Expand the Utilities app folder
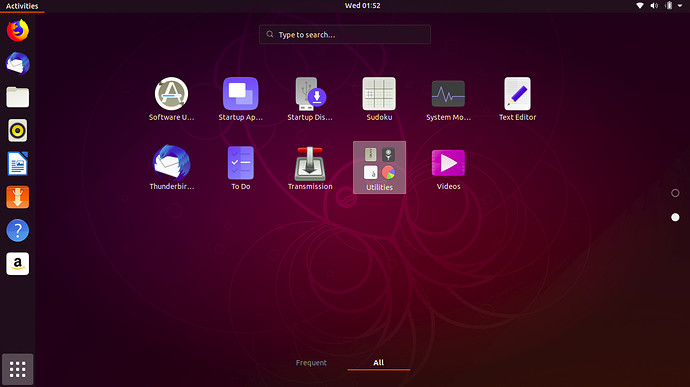This screenshot has width=690, height=387. (379, 167)
